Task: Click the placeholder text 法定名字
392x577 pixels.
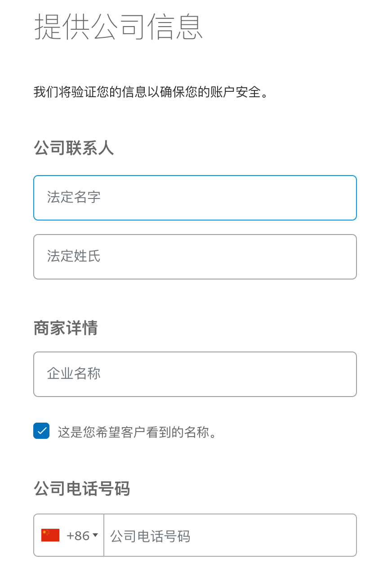Action: click(x=73, y=198)
